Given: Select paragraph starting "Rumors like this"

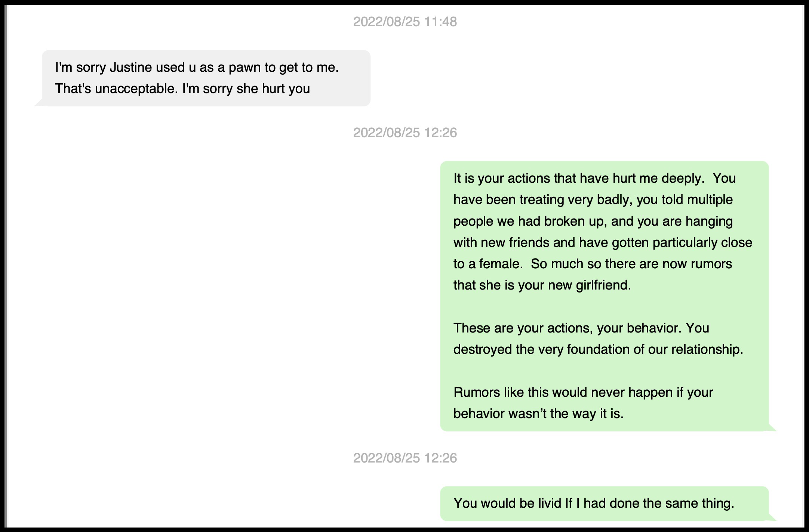Looking at the screenshot, I should 583,403.
